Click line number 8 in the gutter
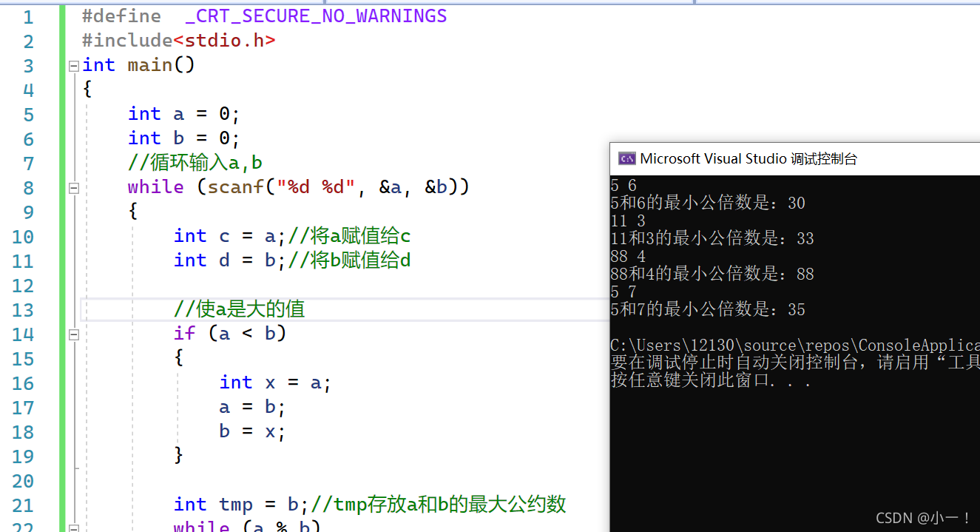Image resolution: width=980 pixels, height=532 pixels. pos(28,188)
